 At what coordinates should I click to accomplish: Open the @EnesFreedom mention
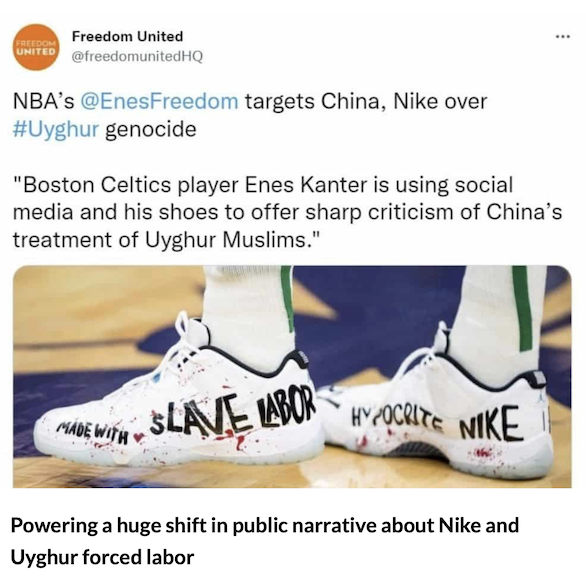(x=159, y=102)
